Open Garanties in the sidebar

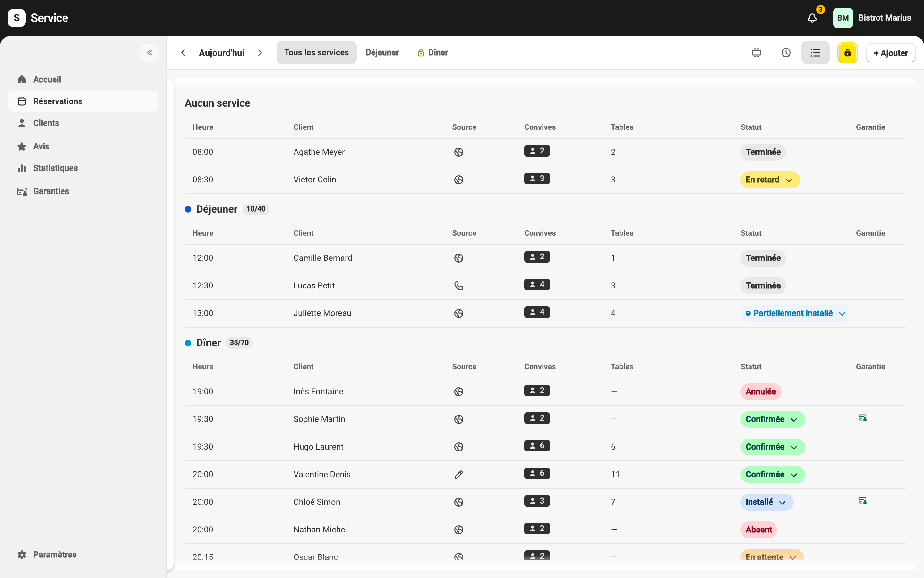82,191
